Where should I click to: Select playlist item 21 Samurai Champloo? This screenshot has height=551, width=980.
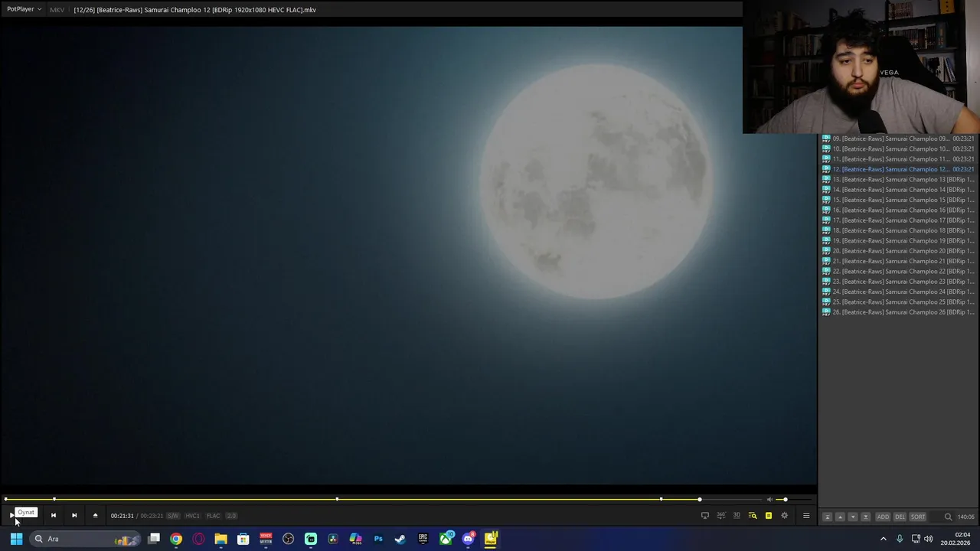click(898, 261)
